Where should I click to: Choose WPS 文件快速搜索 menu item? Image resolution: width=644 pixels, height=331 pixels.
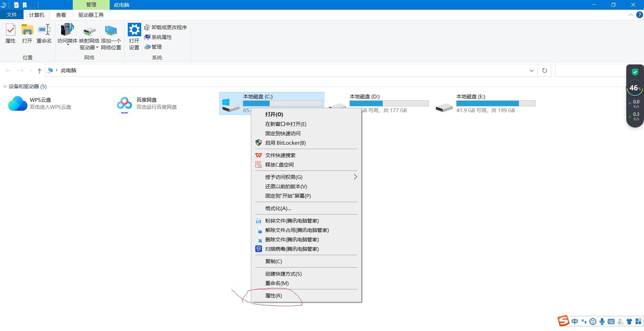pyautogui.click(x=306, y=155)
